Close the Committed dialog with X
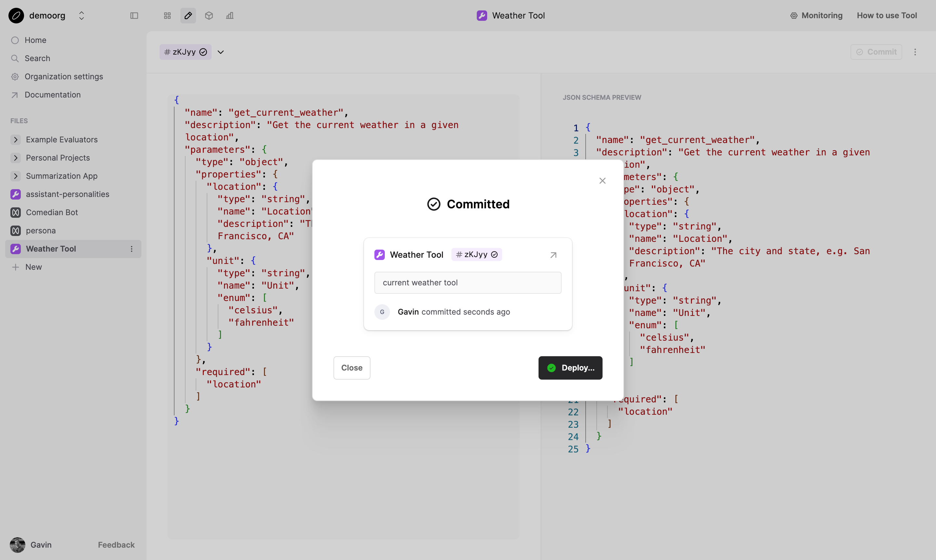 click(603, 181)
